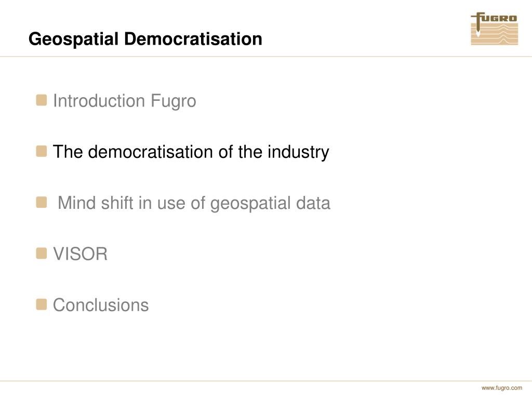Click the bullet square beside Introduction Fugro
This screenshot has height=399, width=532.
point(42,100)
